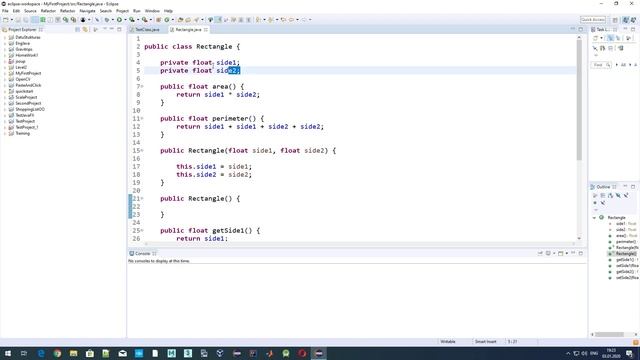640x360 pixels.
Task: Fold the perimeter() method at line 11
Action: [x=142, y=118]
